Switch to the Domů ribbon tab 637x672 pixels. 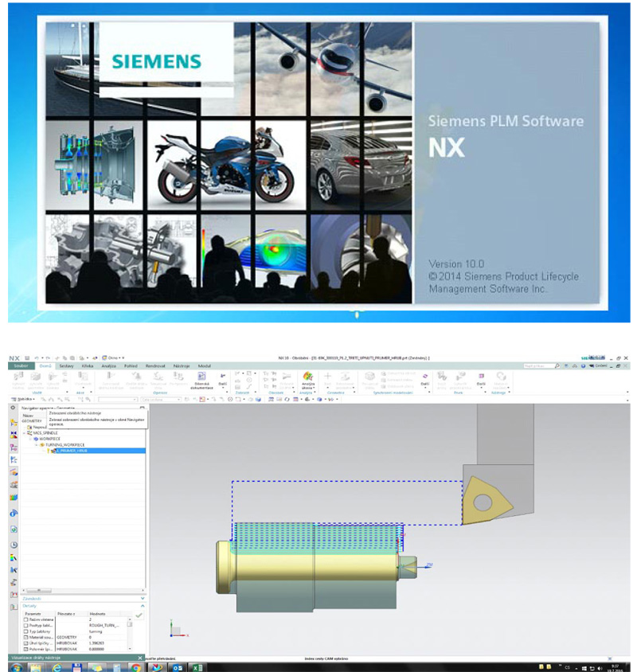tap(45, 366)
